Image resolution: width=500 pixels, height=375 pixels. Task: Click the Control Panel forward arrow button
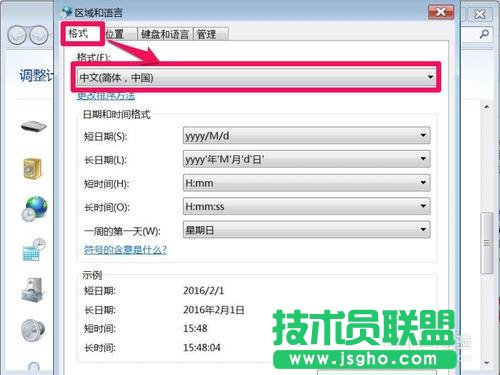[39, 35]
